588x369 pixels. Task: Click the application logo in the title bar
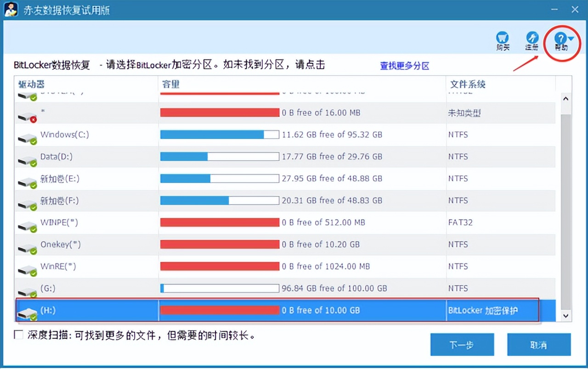(10, 9)
